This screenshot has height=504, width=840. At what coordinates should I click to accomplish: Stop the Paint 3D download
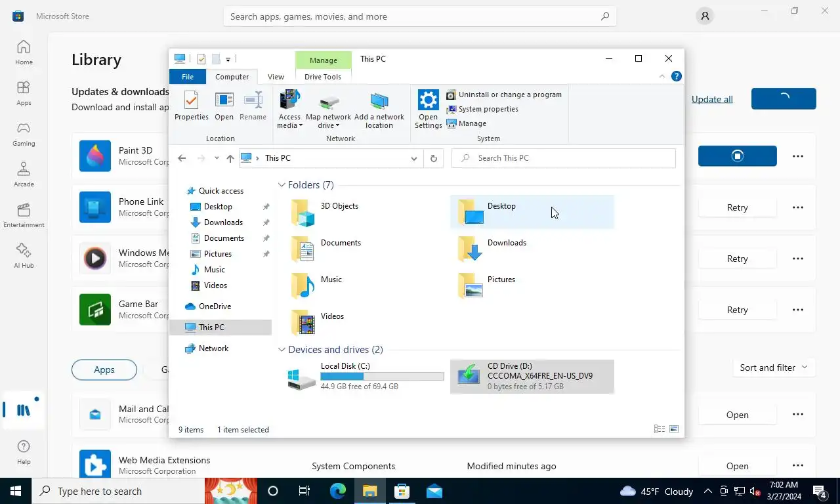pyautogui.click(x=738, y=156)
